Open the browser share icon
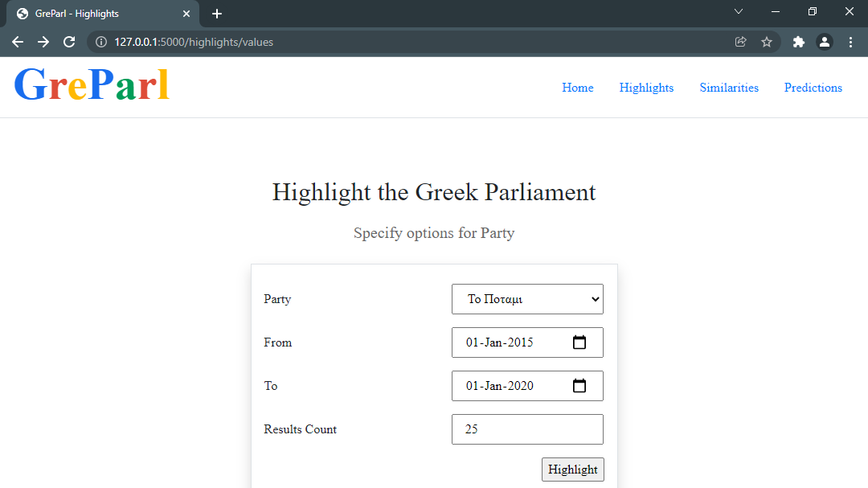Viewport: 868px width, 488px height. pyautogui.click(x=740, y=42)
